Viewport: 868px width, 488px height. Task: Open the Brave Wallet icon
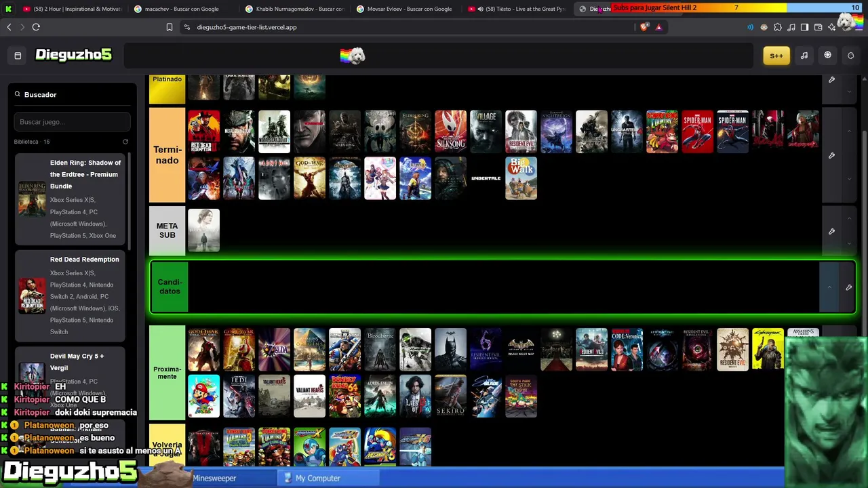818,27
